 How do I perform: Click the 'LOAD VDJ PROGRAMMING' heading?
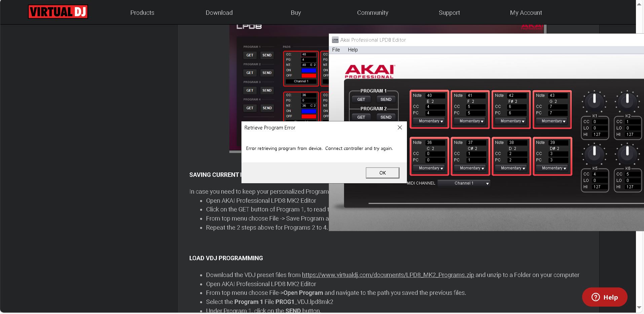(226, 258)
